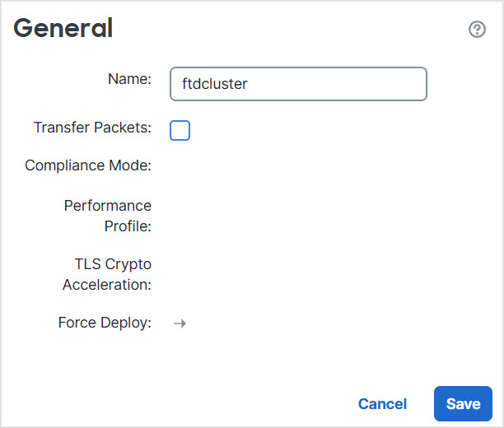Focus the cluster name text field
The image size is (504, 428).
pos(298,84)
